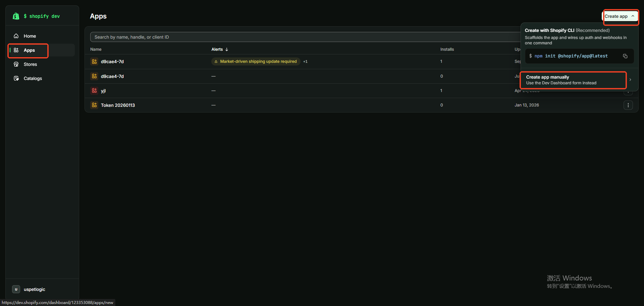Click warning icon in shipping update alert
644x306 pixels.
point(216,61)
